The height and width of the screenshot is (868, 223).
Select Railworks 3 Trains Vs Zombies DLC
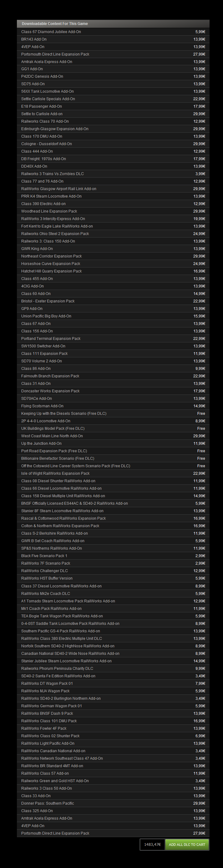point(113,174)
